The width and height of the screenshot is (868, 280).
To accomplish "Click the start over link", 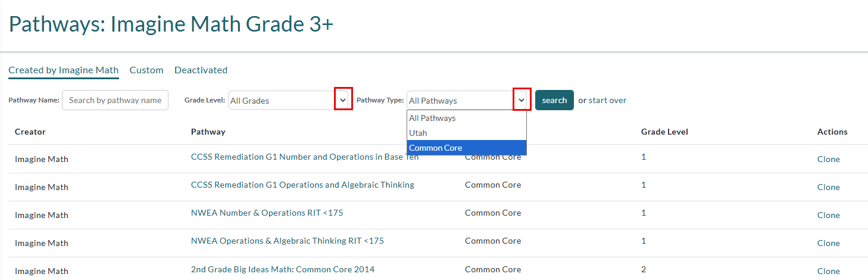I will [607, 100].
